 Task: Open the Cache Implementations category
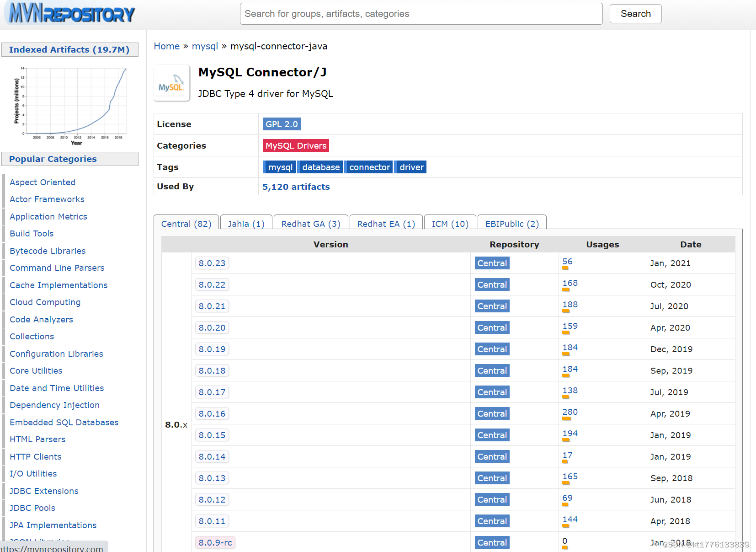pos(59,285)
